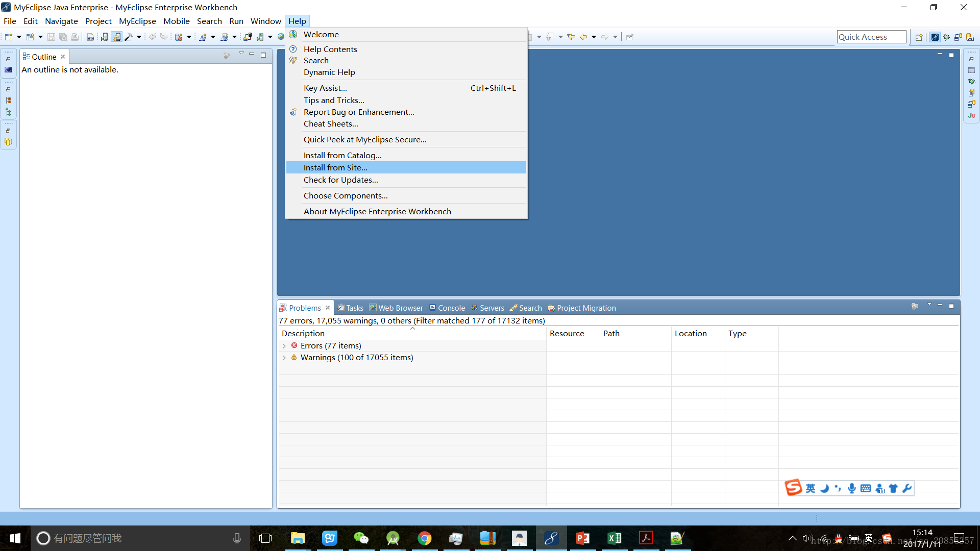The height and width of the screenshot is (551, 980).
Task: Click the Search tab icon
Action: [513, 308]
